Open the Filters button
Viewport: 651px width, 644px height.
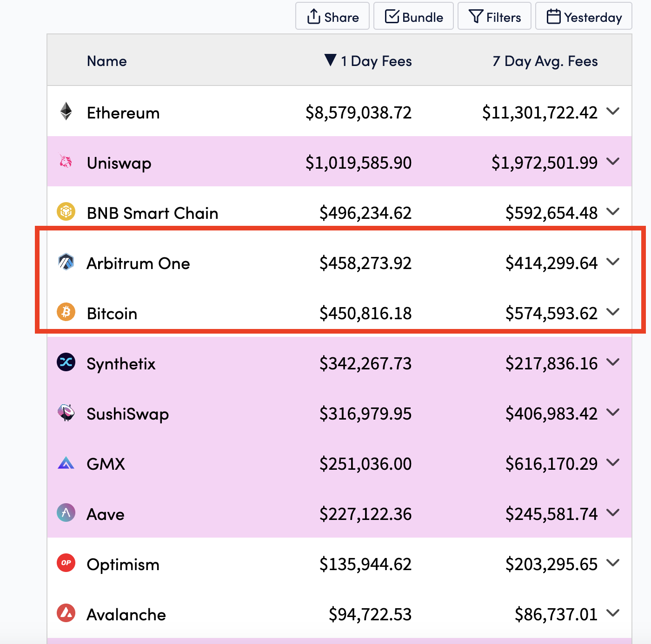tap(494, 16)
